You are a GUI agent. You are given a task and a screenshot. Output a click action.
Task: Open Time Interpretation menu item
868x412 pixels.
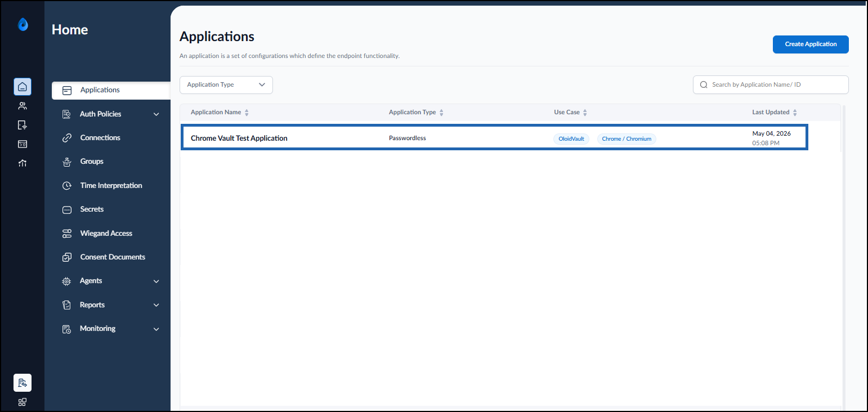pos(111,186)
